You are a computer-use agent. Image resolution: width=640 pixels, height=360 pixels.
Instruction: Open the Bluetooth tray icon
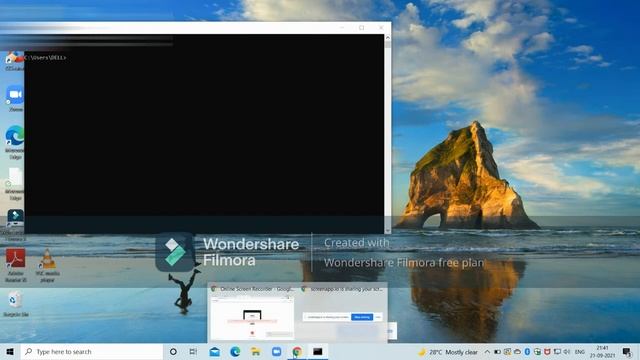pyautogui.click(x=527, y=352)
